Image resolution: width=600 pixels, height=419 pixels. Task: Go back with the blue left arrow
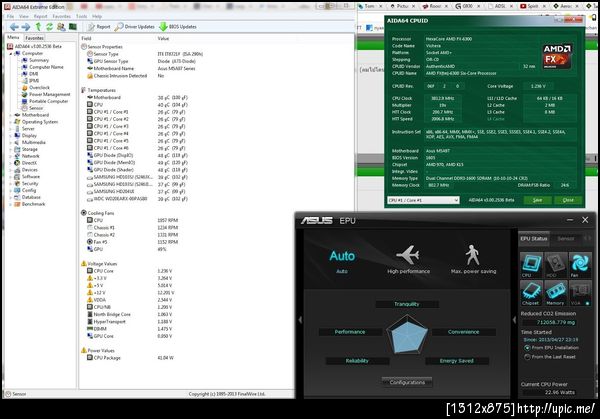(14, 27)
